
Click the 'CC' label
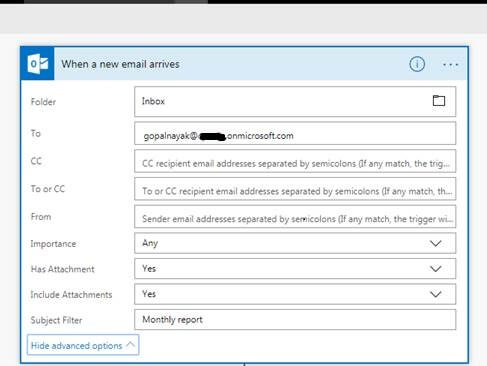(x=36, y=161)
